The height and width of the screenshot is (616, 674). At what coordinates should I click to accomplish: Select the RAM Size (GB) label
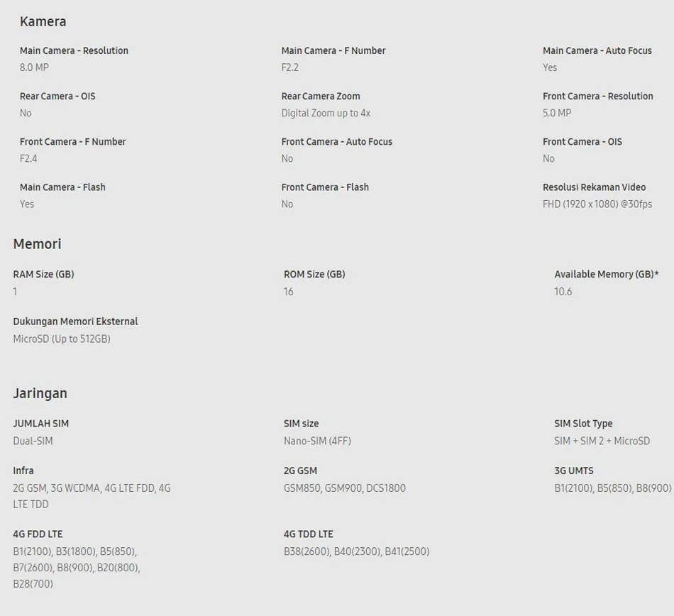pos(43,274)
